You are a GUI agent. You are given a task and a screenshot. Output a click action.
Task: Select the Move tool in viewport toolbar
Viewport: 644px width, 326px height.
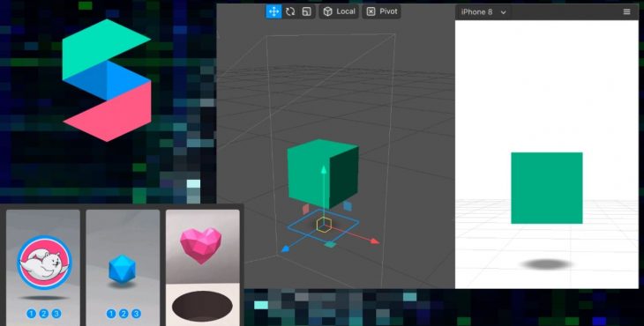tap(273, 11)
